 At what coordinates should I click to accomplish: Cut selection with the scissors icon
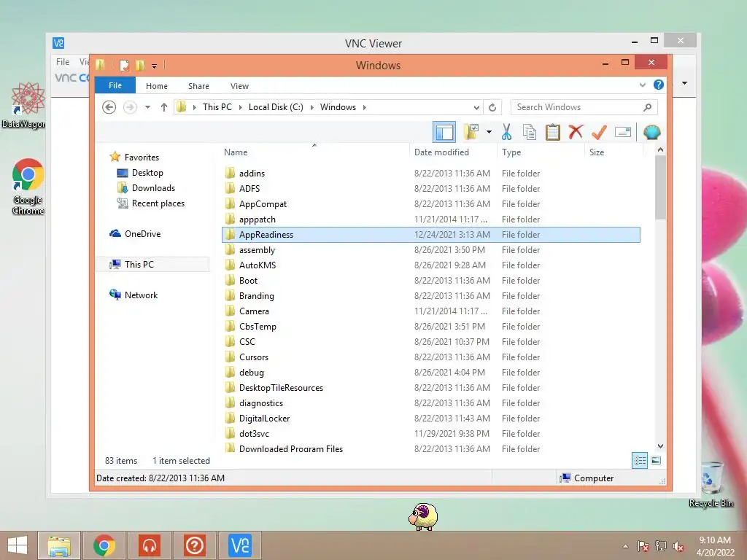click(506, 132)
